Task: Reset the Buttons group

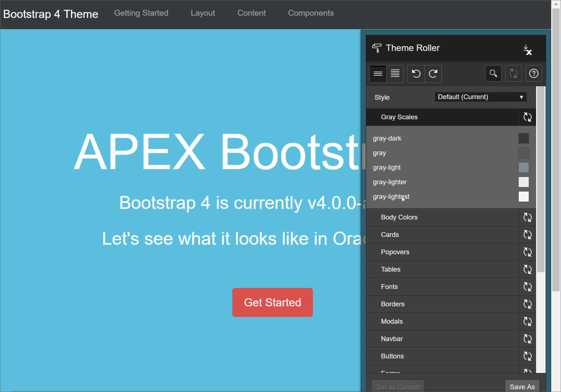Action: click(x=527, y=356)
